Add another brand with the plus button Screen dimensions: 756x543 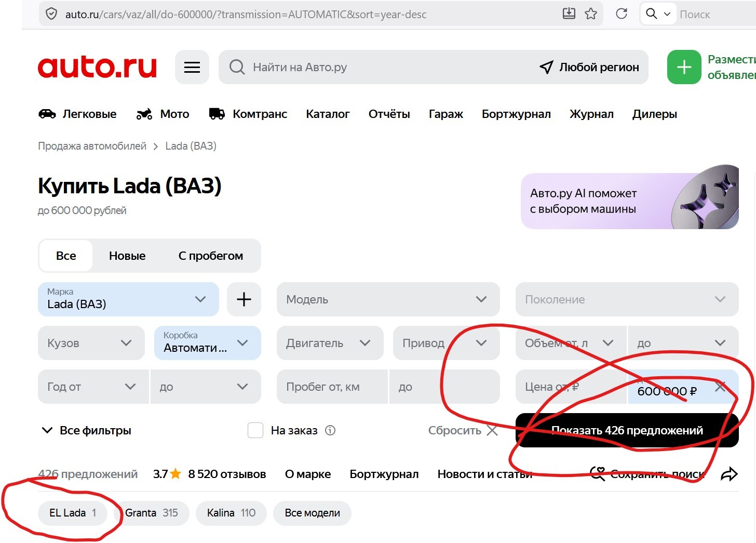click(244, 299)
